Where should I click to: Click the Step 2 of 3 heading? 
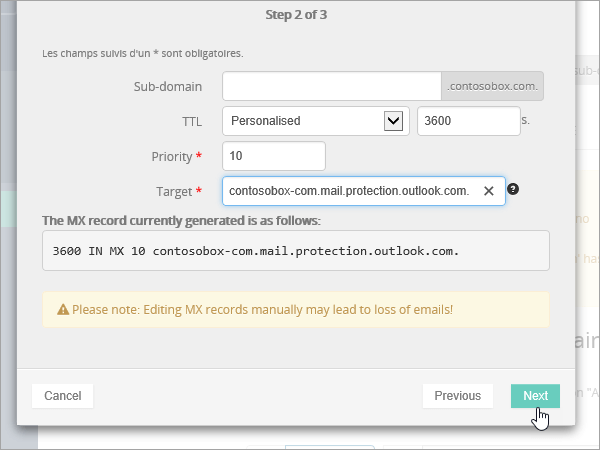pyautogui.click(x=297, y=15)
